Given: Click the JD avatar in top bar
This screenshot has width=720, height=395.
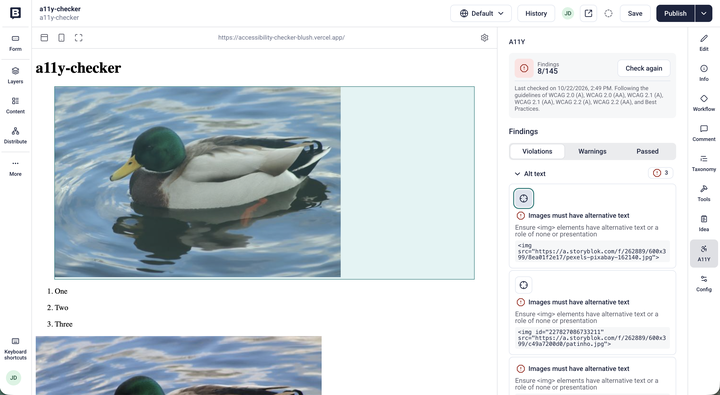Looking at the screenshot, I should tap(568, 13).
